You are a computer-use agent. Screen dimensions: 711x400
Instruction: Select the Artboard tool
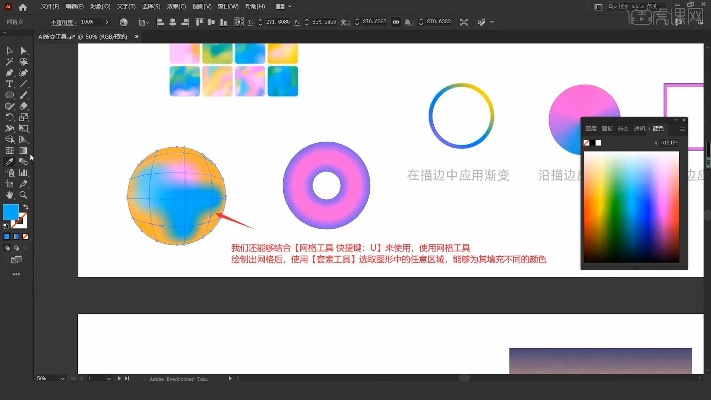(x=9, y=184)
